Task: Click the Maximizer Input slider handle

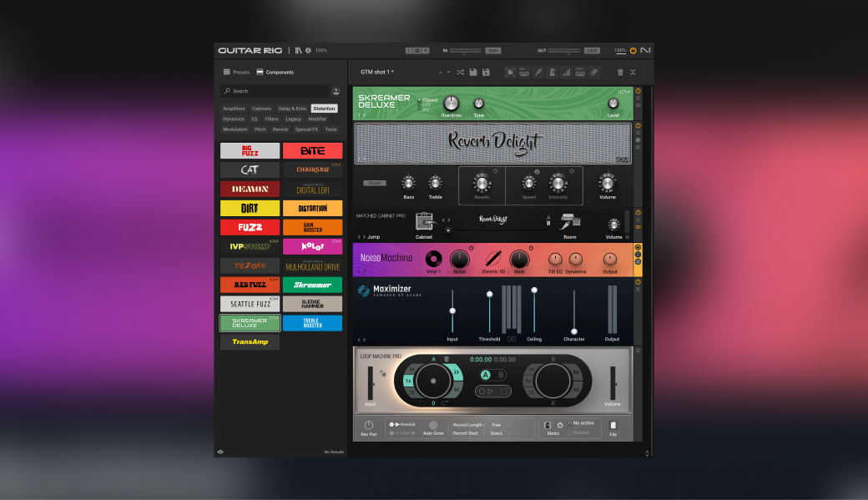Action: [452, 311]
